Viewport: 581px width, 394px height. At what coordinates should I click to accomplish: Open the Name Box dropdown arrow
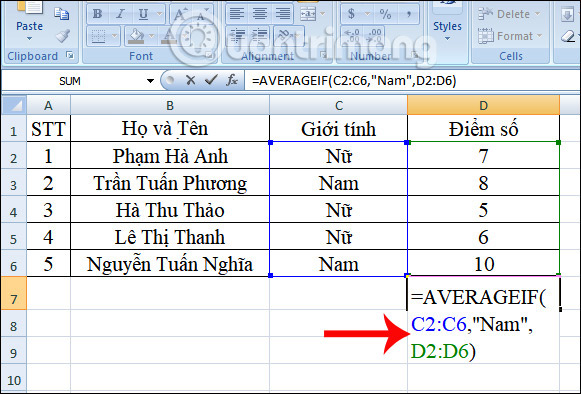tap(150, 80)
